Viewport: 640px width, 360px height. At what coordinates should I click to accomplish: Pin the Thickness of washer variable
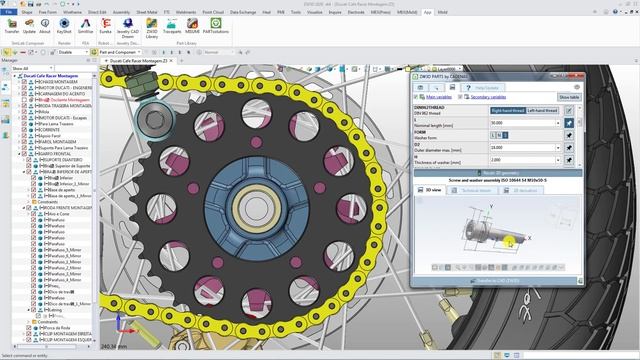(x=569, y=160)
